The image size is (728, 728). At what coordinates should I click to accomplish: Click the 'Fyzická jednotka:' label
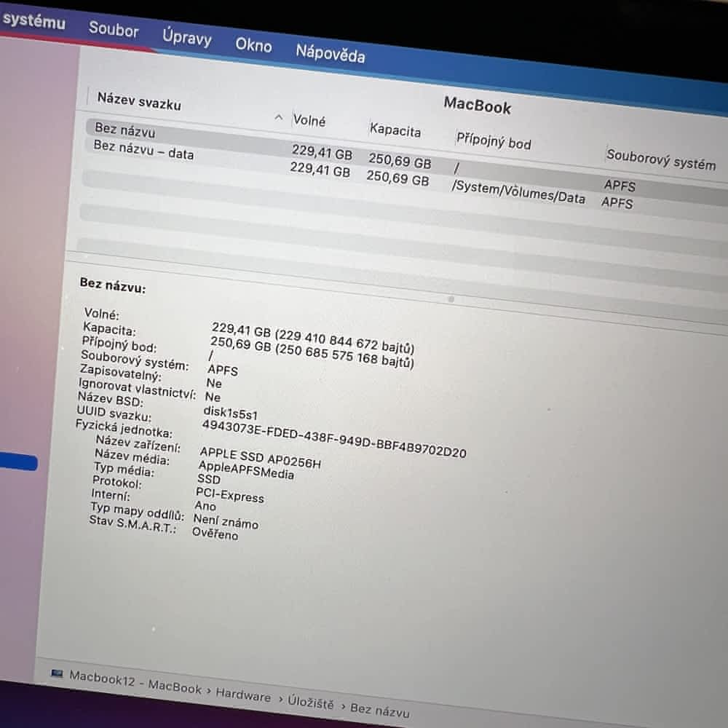click(124, 429)
